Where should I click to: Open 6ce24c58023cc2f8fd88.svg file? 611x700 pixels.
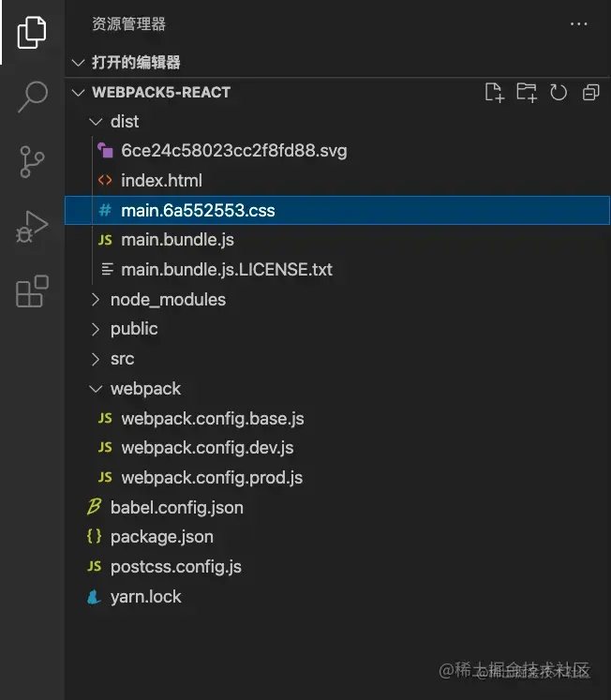[234, 151]
